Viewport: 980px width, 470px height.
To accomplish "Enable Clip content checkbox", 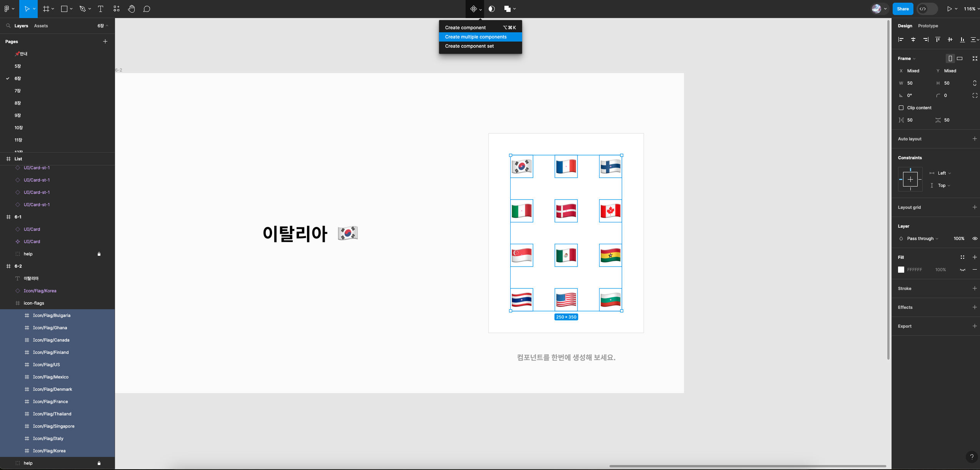I will click(901, 108).
